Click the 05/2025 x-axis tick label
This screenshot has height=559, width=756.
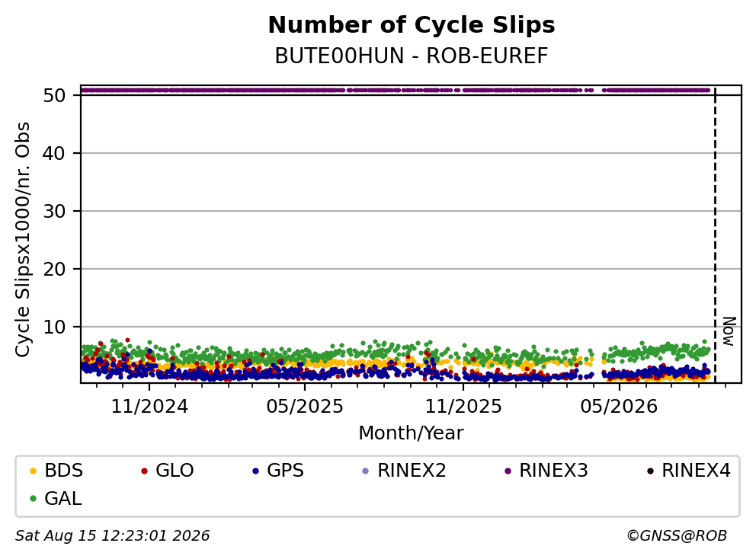point(305,407)
